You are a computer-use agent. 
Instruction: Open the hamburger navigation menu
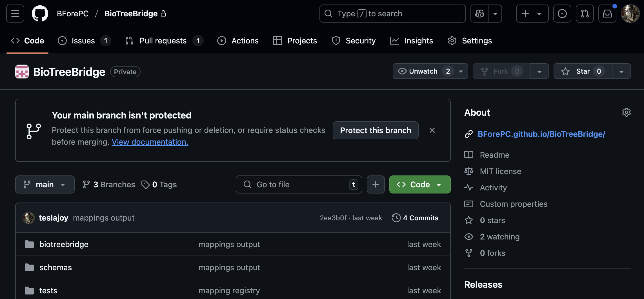pyautogui.click(x=15, y=14)
